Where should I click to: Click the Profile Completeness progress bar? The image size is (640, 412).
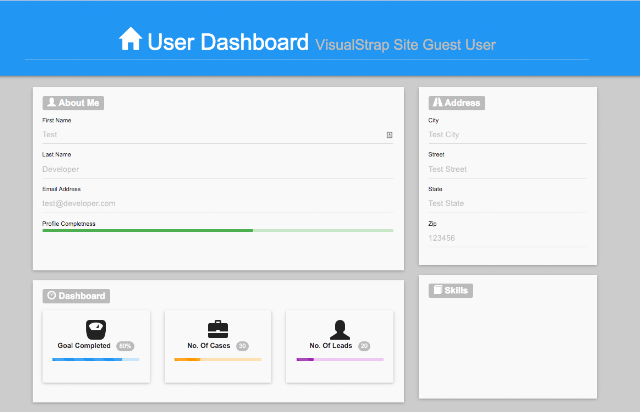218,231
